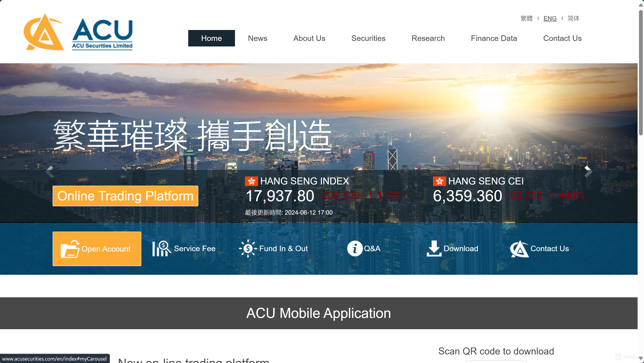Click the HANG SENG CEI title
644x363 pixels.
[486, 181]
